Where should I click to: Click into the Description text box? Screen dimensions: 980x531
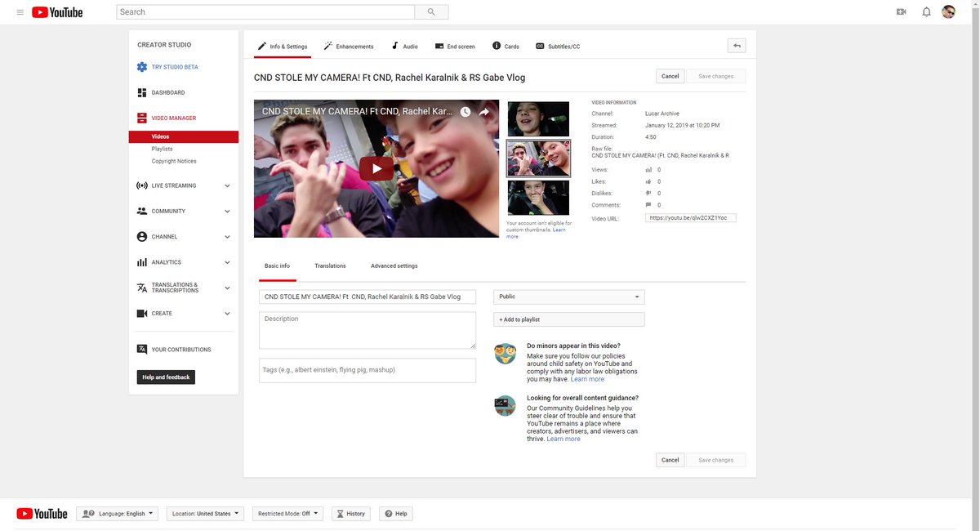tap(367, 330)
